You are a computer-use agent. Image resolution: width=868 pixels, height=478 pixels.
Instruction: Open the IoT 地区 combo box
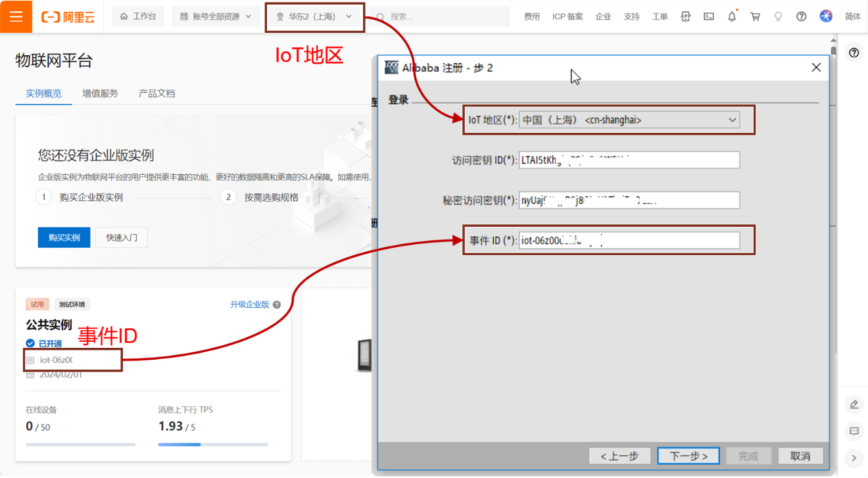[x=629, y=120]
